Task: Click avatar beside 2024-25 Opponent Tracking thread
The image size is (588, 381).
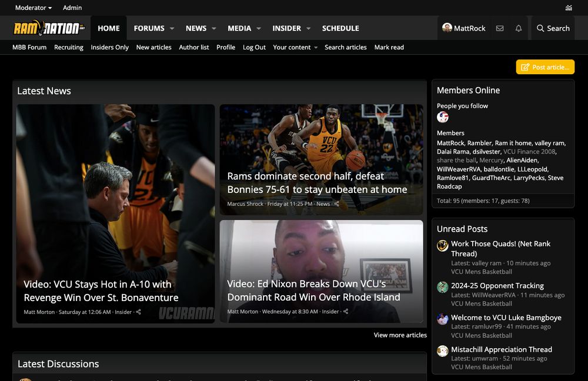Action: (443, 288)
